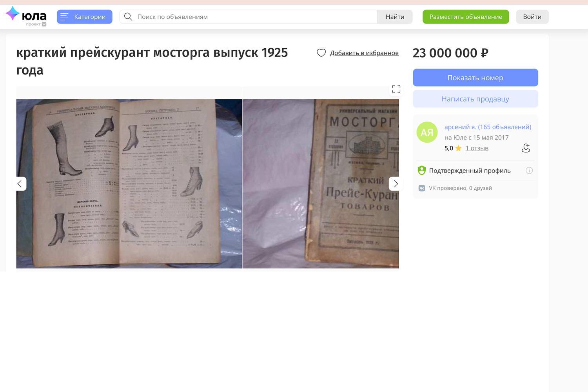Click Написать продавцу button
The width and height of the screenshot is (588, 392).
475,99
